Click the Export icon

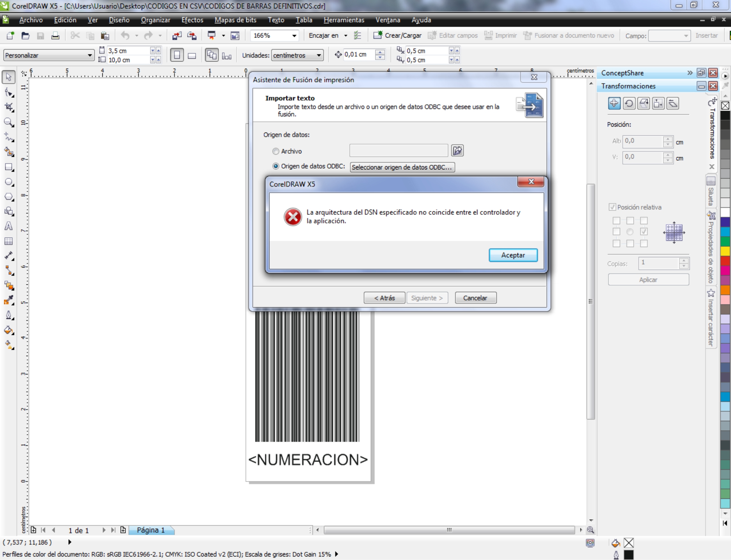(x=192, y=35)
